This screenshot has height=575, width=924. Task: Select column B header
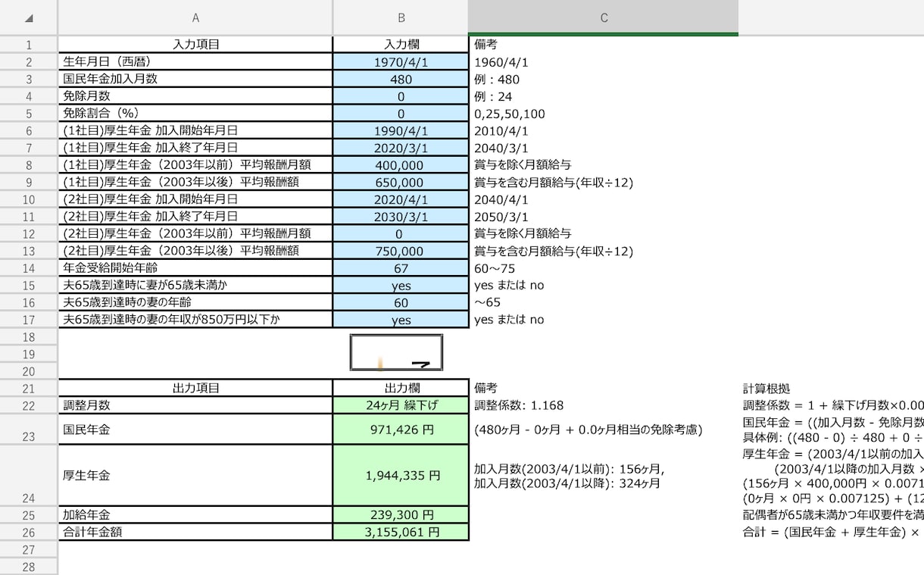tap(401, 17)
